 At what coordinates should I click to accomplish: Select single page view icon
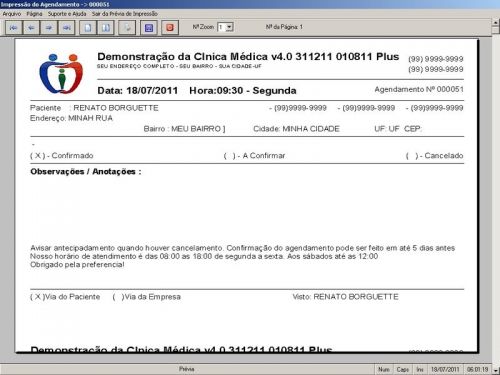[88, 28]
